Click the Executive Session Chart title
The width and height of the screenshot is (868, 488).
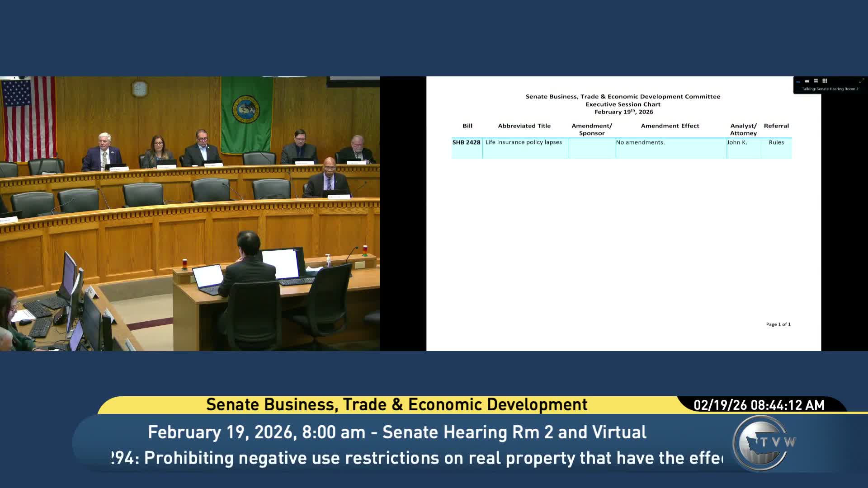[622, 104]
